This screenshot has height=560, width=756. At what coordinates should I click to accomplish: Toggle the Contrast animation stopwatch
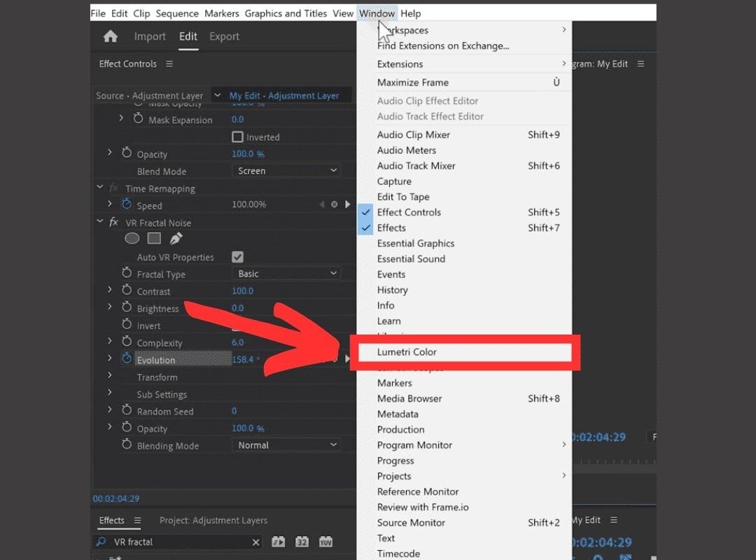[127, 290]
